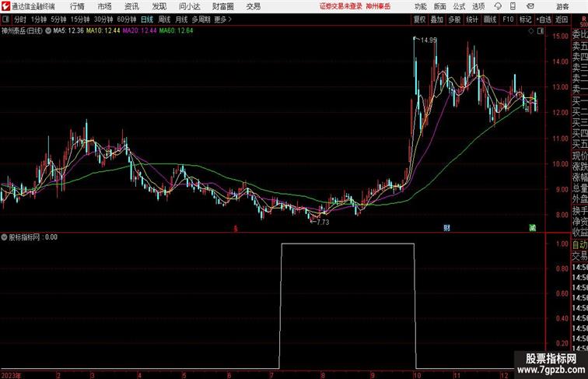
Task: Open the 行情 menu
Action: coord(77,6)
